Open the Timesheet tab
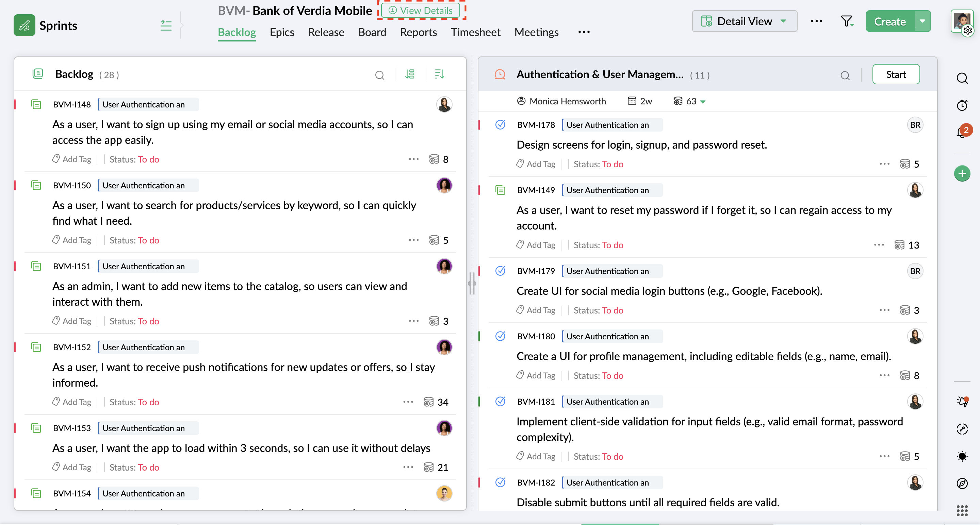The height and width of the screenshot is (525, 980). coord(476,32)
